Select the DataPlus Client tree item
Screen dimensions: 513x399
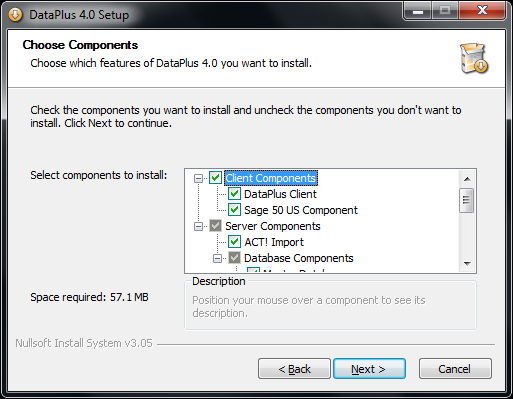tap(280, 194)
